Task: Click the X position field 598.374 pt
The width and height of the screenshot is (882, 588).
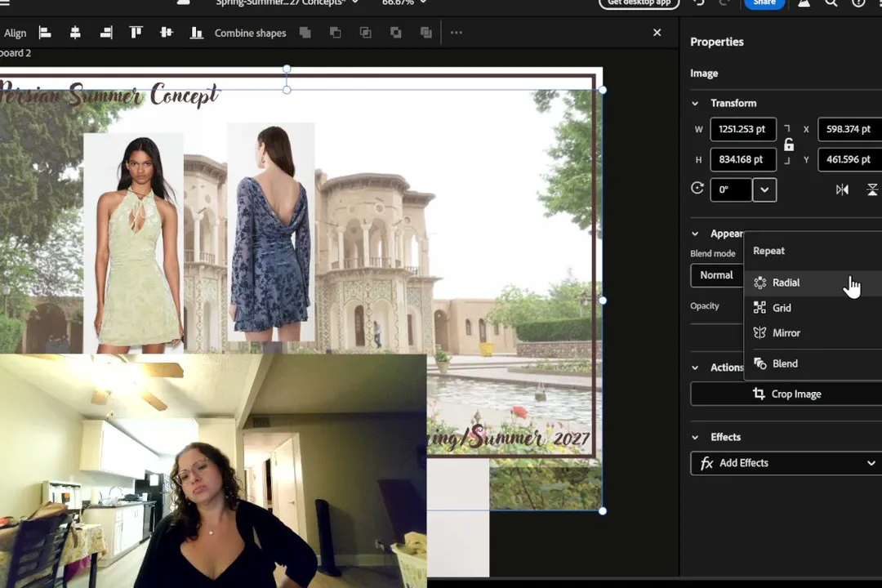Action: [850, 129]
